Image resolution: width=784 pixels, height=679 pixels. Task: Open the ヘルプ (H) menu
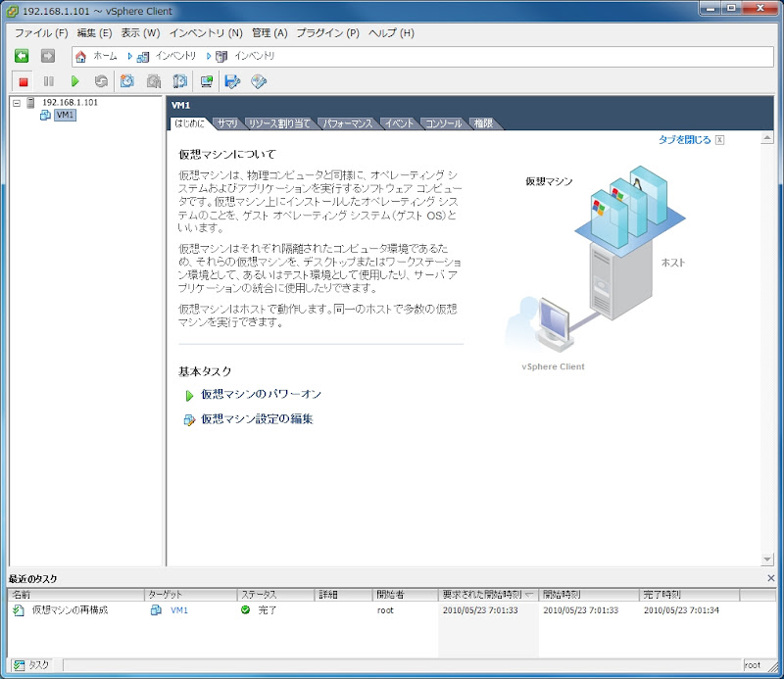coord(391,33)
